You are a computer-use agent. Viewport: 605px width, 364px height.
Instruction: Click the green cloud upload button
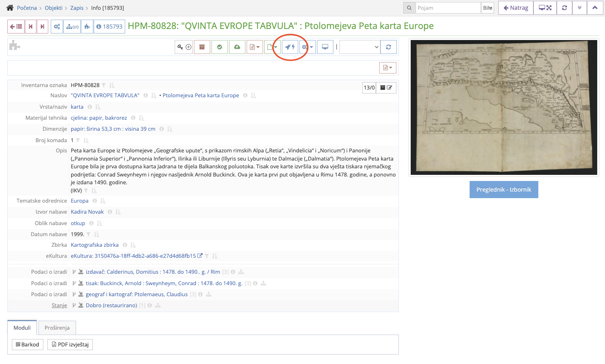pyautogui.click(x=237, y=47)
